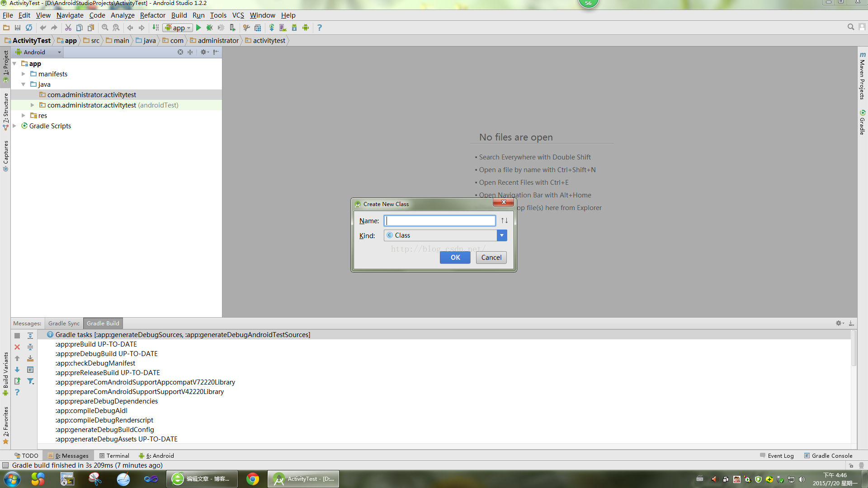Image resolution: width=868 pixels, height=488 pixels.
Task: Run app with the green play icon
Action: 198,28
